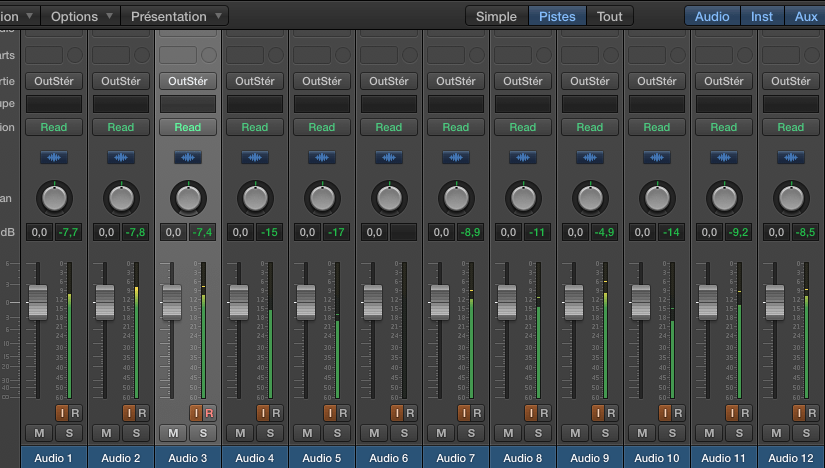Viewport: 825px width, 468px height.
Task: Mute the Audio 12 channel
Action: coord(777,433)
